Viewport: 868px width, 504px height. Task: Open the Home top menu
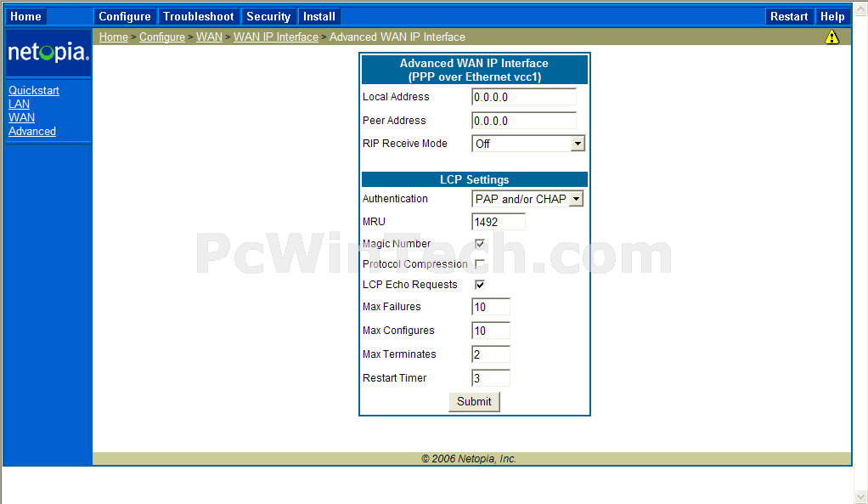click(x=25, y=17)
